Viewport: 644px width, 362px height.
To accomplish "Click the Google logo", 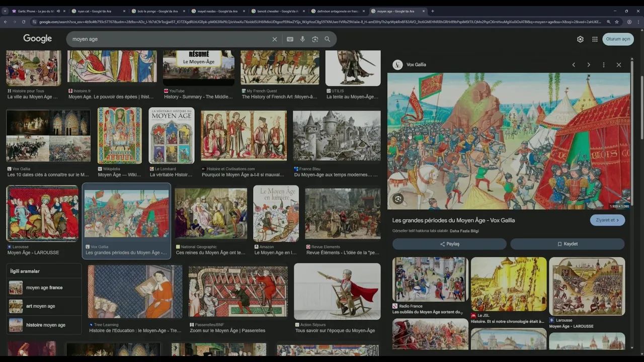I will coord(37,39).
